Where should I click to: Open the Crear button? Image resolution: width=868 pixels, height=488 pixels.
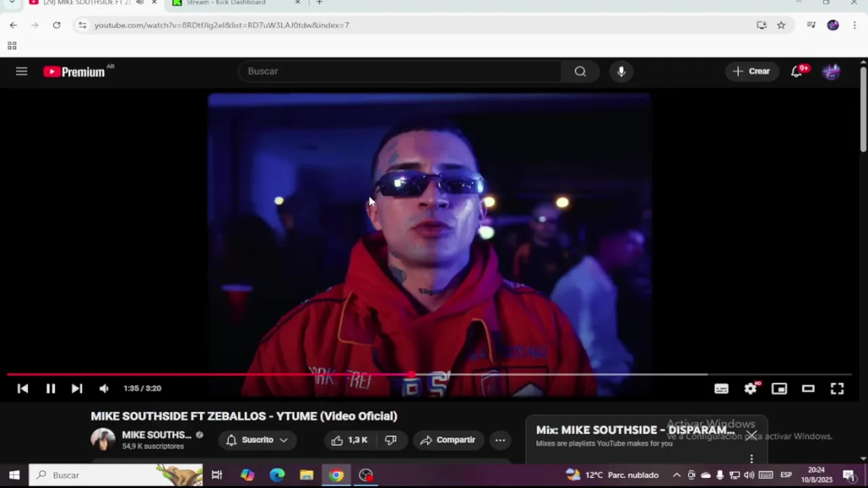tap(751, 71)
